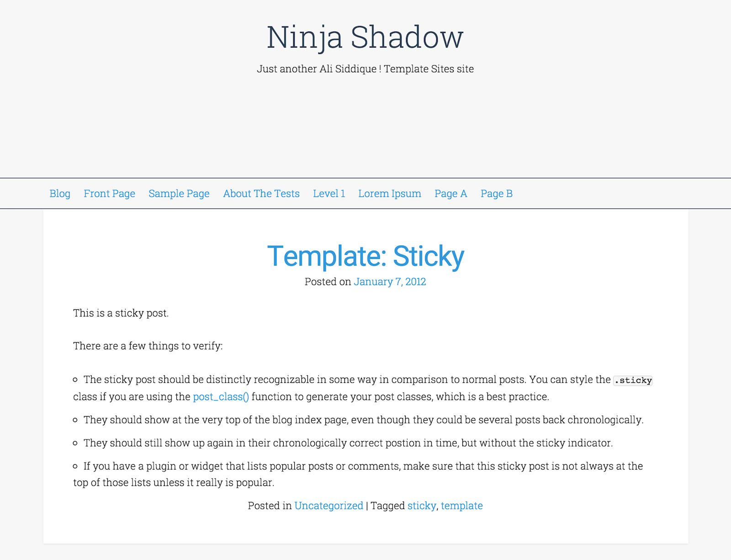Click 'This is a sticky post' paragraph
Screen dimensions: 731x560
[121, 313]
